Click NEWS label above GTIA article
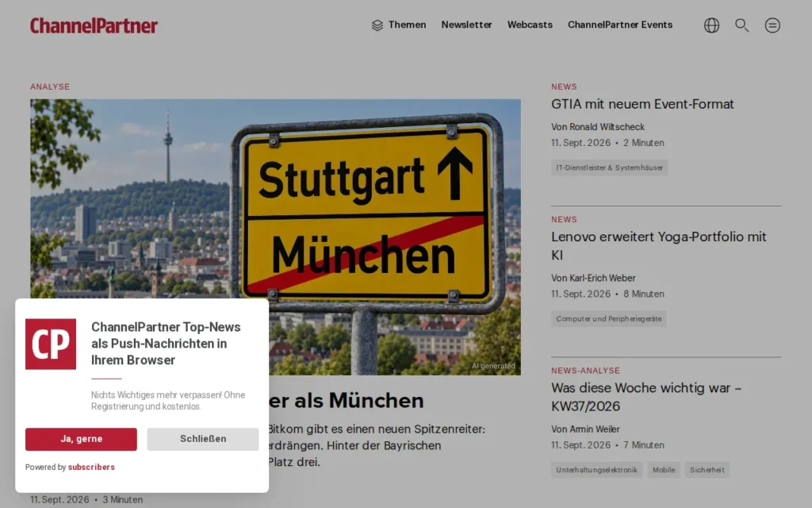 [x=564, y=87]
